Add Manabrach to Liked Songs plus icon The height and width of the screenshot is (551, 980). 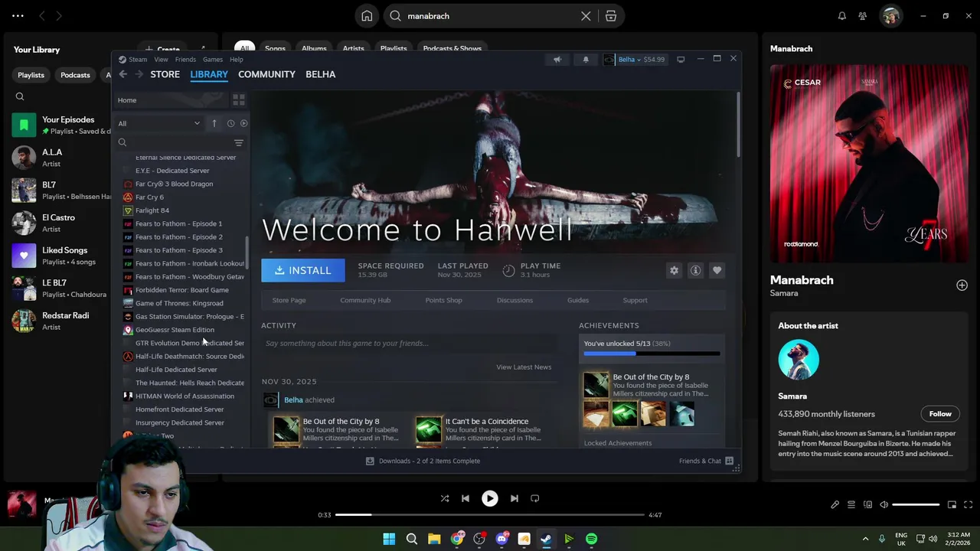pyautogui.click(x=962, y=285)
